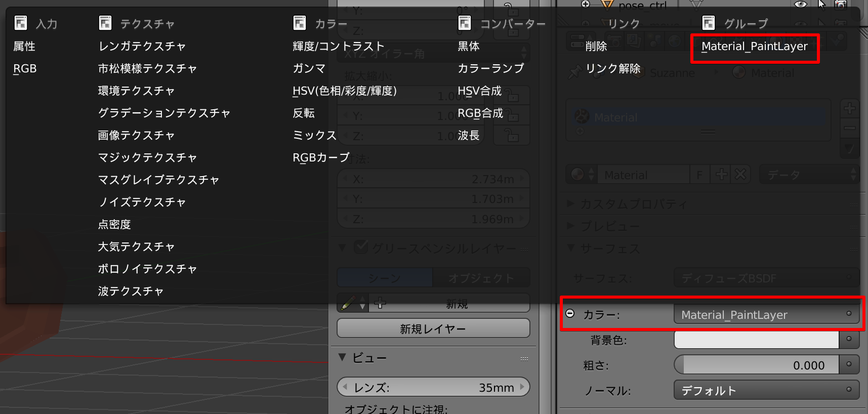Select Material_PaintLayer group entry
The height and width of the screenshot is (414, 868).
click(x=754, y=46)
